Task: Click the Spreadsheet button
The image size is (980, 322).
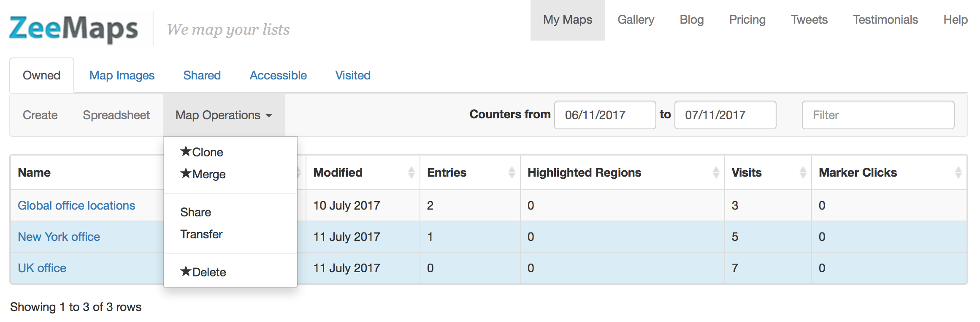Action: tap(116, 115)
